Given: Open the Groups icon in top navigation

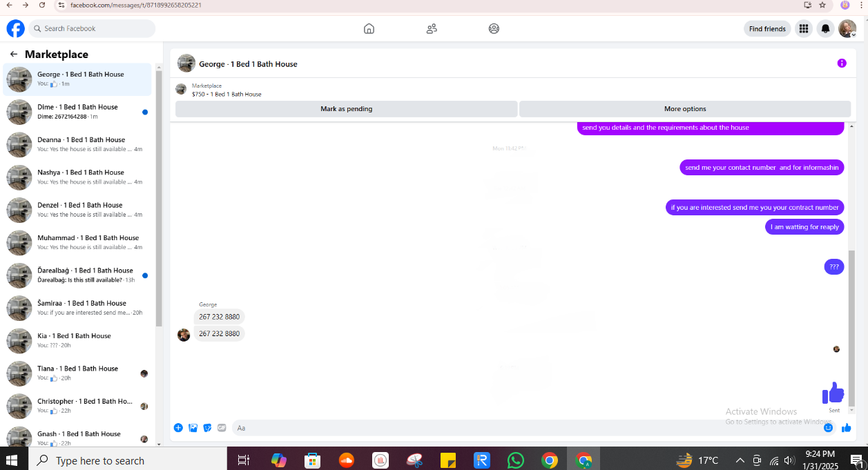Looking at the screenshot, I should tap(494, 28).
